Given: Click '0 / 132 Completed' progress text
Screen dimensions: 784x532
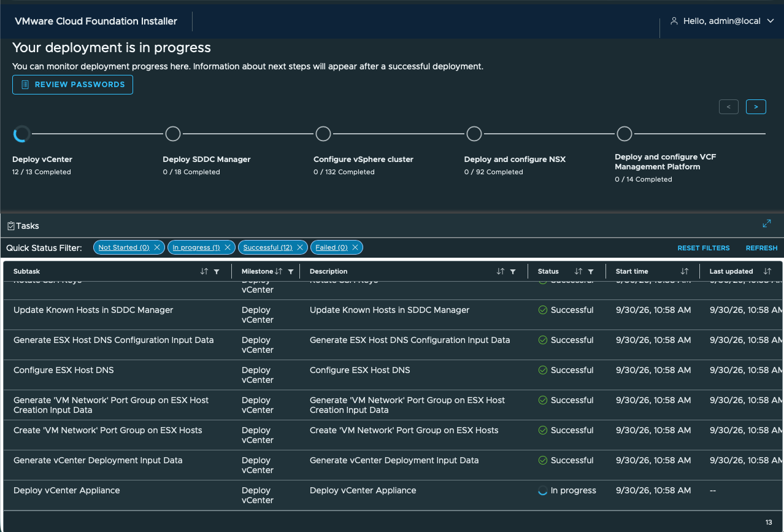Looking at the screenshot, I should pos(344,172).
